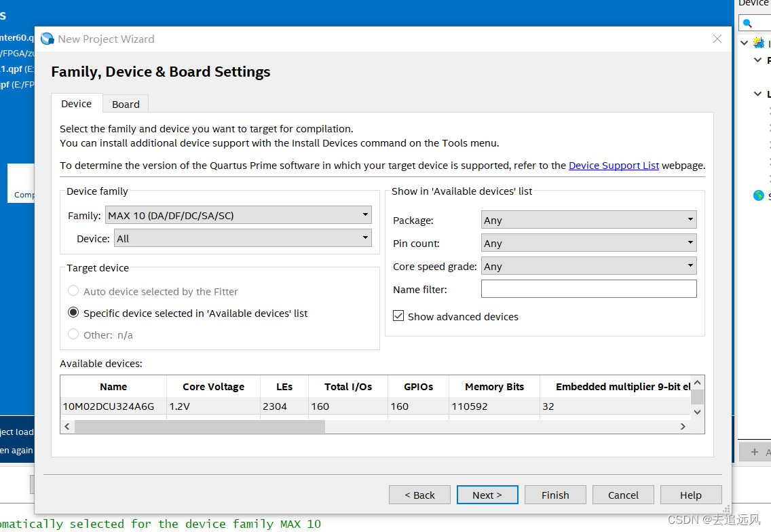
Task: Sort by Core Voltage column header
Action: 213,387
